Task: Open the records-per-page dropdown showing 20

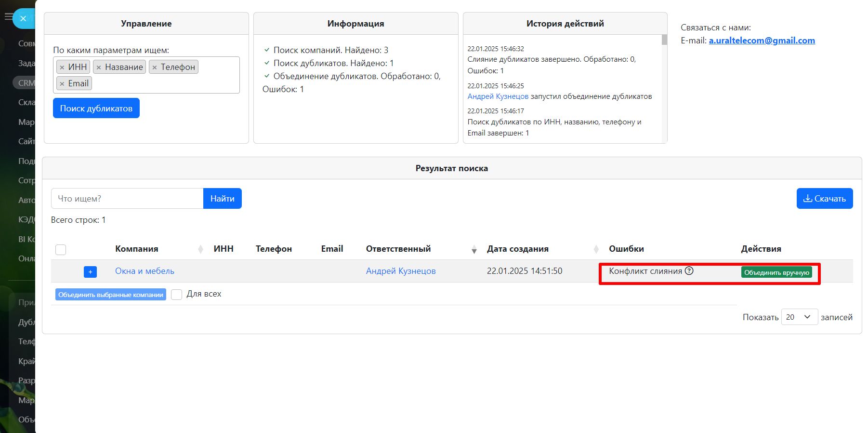Action: [799, 317]
